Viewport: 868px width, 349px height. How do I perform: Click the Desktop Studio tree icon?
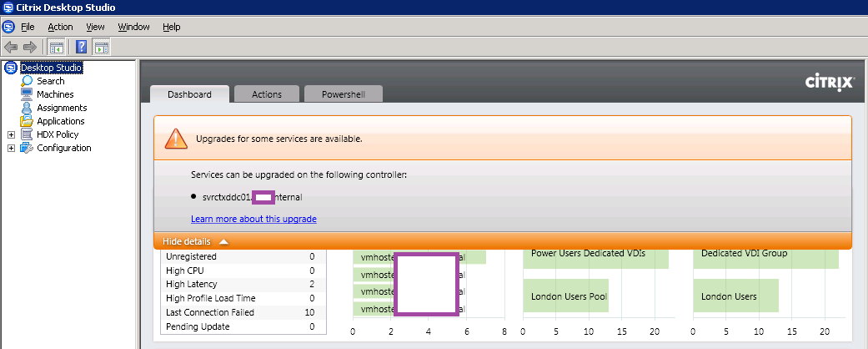coord(11,68)
